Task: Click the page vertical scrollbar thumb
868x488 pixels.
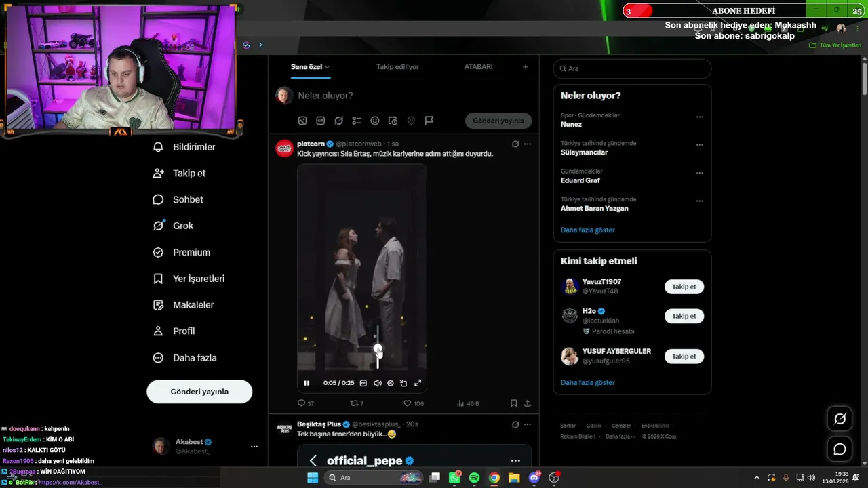Action: pyautogui.click(x=865, y=80)
